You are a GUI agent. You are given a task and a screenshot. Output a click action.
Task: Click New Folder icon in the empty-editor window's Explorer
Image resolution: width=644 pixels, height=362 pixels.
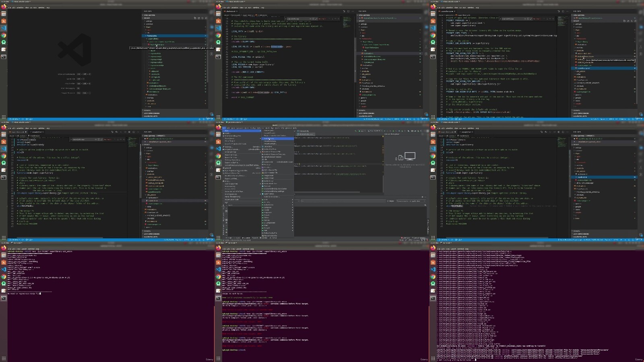(199, 18)
